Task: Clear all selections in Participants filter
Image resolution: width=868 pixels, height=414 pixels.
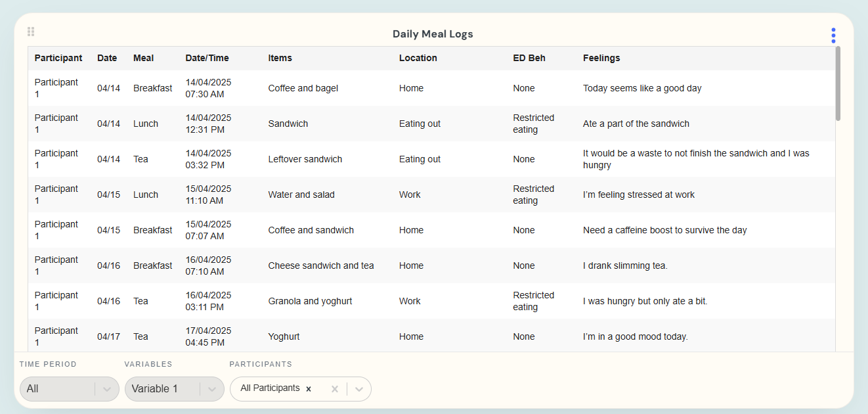Action: [x=334, y=389]
